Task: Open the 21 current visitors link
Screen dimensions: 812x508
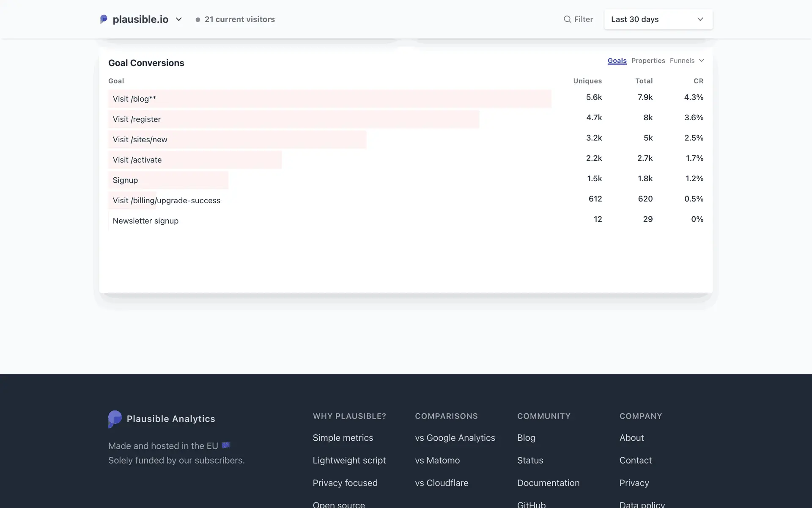Action: coord(239,19)
